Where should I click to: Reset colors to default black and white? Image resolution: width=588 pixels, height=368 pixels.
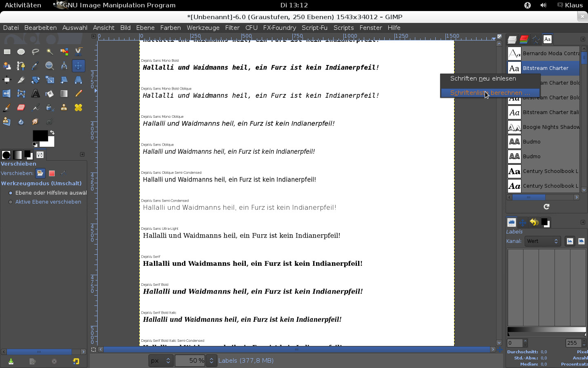pos(35,144)
